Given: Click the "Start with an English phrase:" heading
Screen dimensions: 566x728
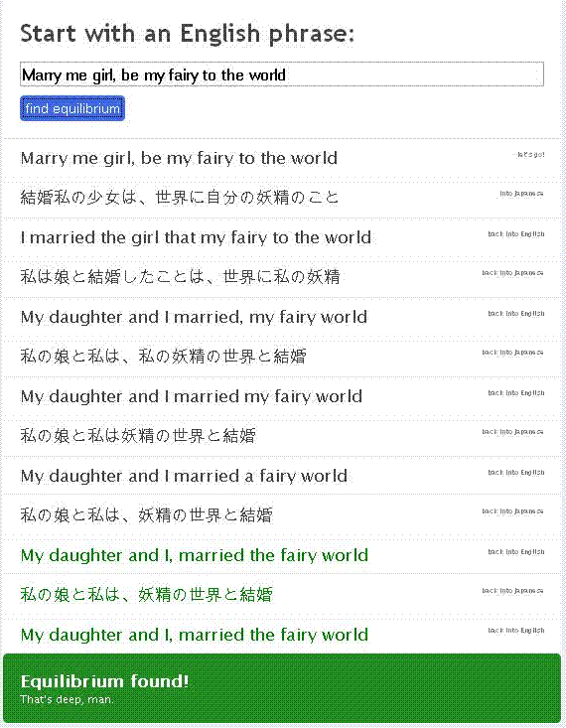Looking at the screenshot, I should [187, 34].
